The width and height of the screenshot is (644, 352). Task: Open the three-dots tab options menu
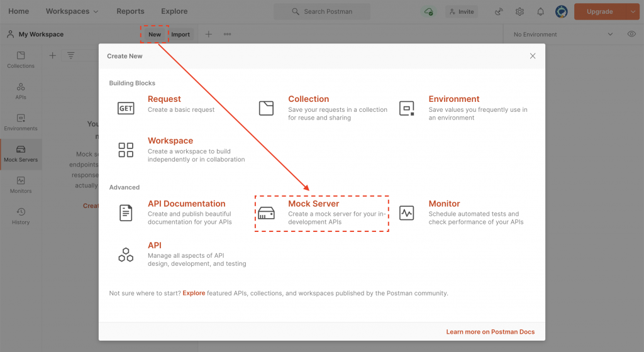click(x=227, y=34)
